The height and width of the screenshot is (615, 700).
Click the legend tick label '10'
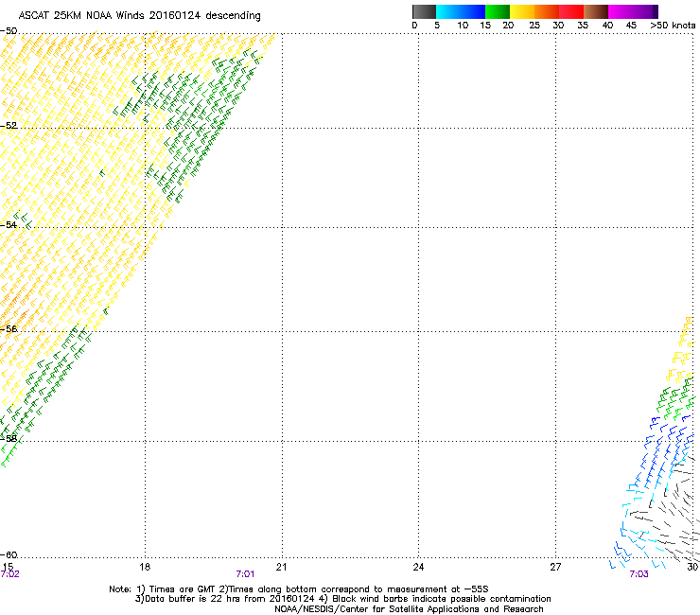pyautogui.click(x=463, y=26)
